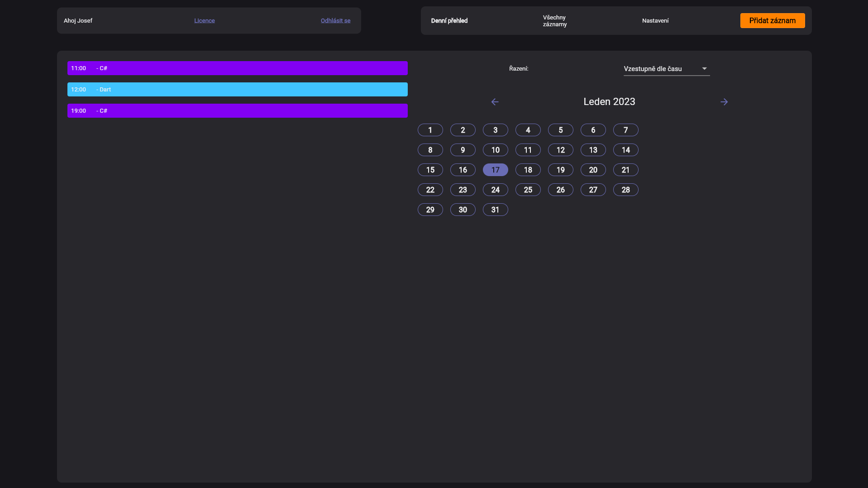The height and width of the screenshot is (488, 868).
Task: Select day 29 in calendar
Action: 430,210
